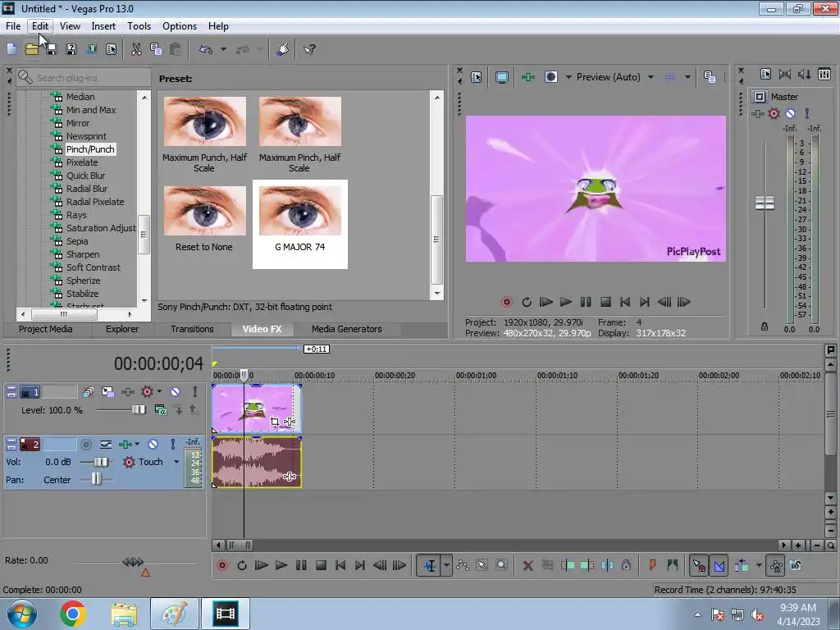Toggle Enable Snapping in timeline toolbar
Viewport: 840px width, 630px height.
699,565
